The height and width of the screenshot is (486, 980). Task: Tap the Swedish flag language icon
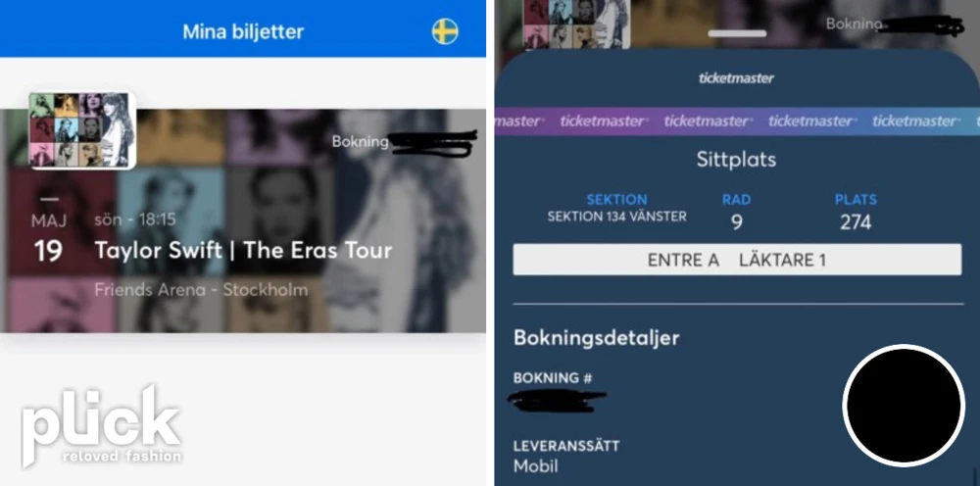[x=445, y=31]
